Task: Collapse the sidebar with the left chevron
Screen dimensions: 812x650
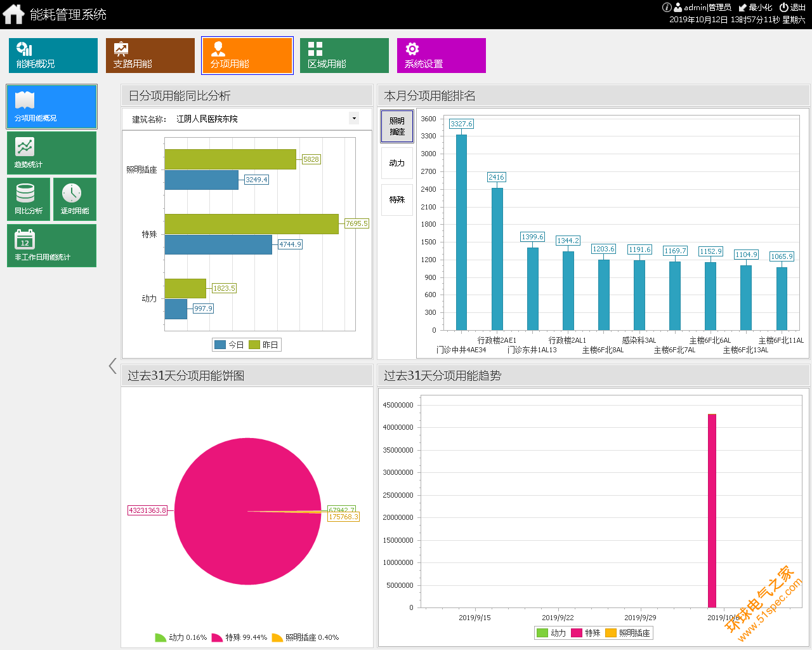Action: coord(112,366)
